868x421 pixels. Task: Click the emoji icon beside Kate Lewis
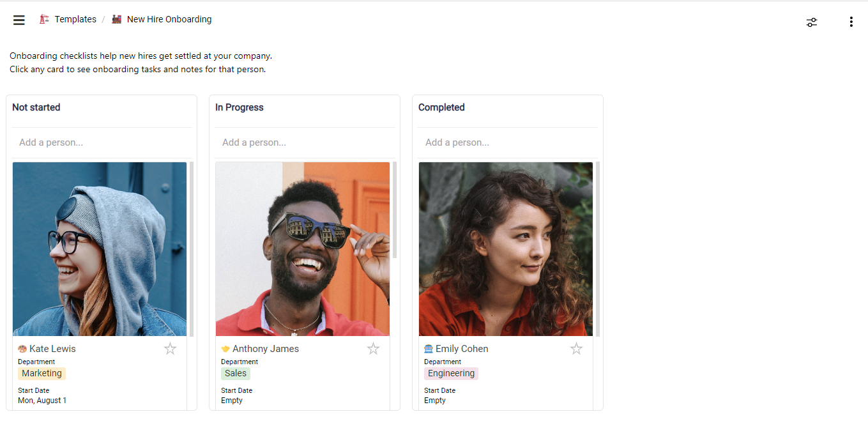coord(22,349)
